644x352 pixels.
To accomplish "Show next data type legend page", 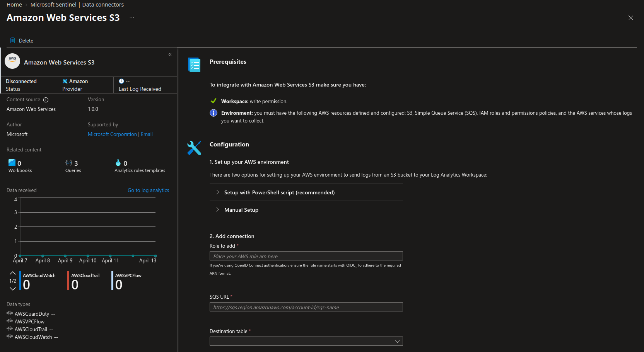I will tap(13, 289).
